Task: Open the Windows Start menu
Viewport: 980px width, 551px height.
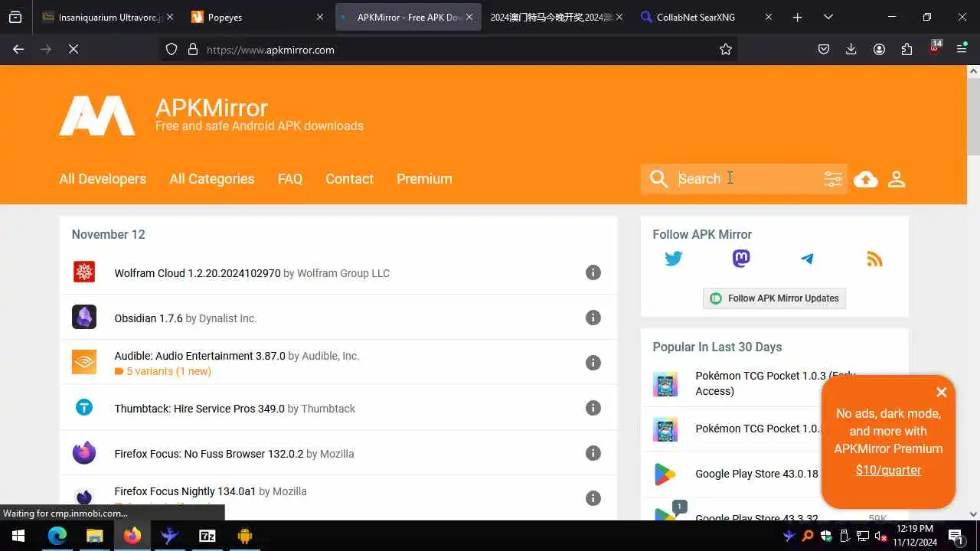Action: [x=18, y=536]
